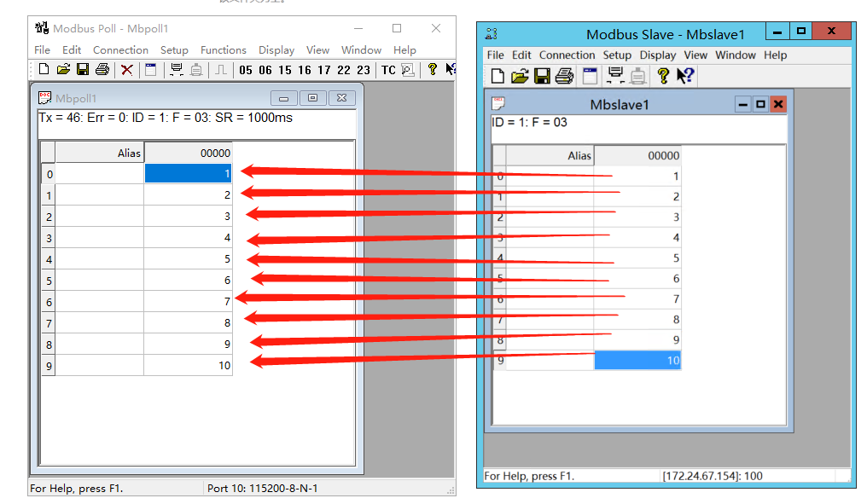The image size is (867, 504).
Task: Select the register value 5 cell in Mbpoll1
Action: point(188,259)
